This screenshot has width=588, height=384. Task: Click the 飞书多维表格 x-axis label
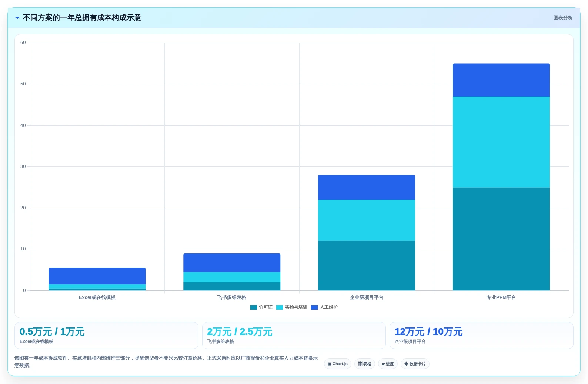point(232,297)
